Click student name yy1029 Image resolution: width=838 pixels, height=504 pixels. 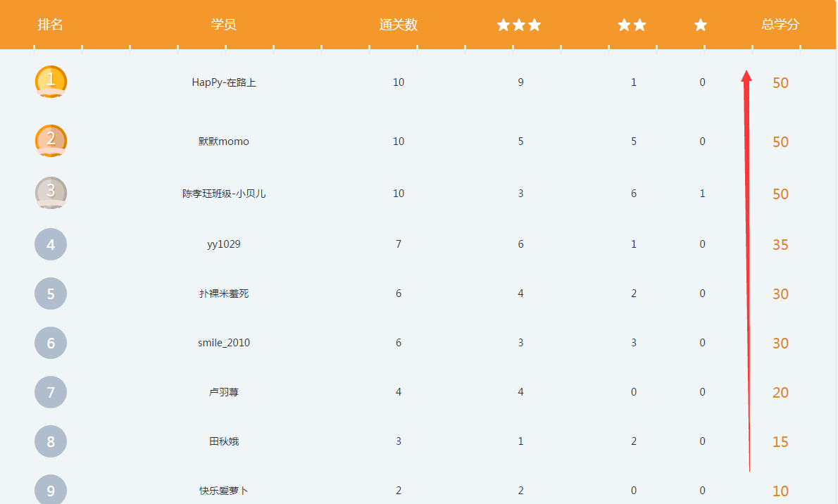pos(224,244)
